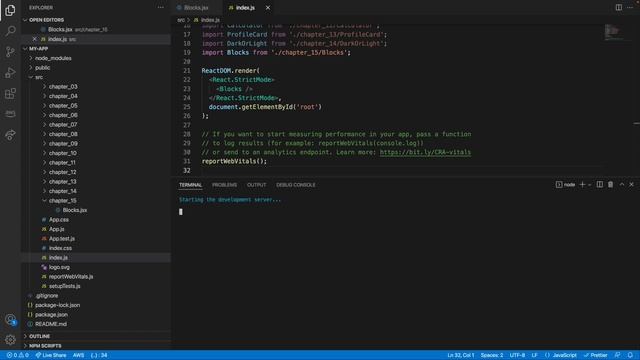Open notifications bell in status bar
This screenshot has width=640, height=360.
630,355
